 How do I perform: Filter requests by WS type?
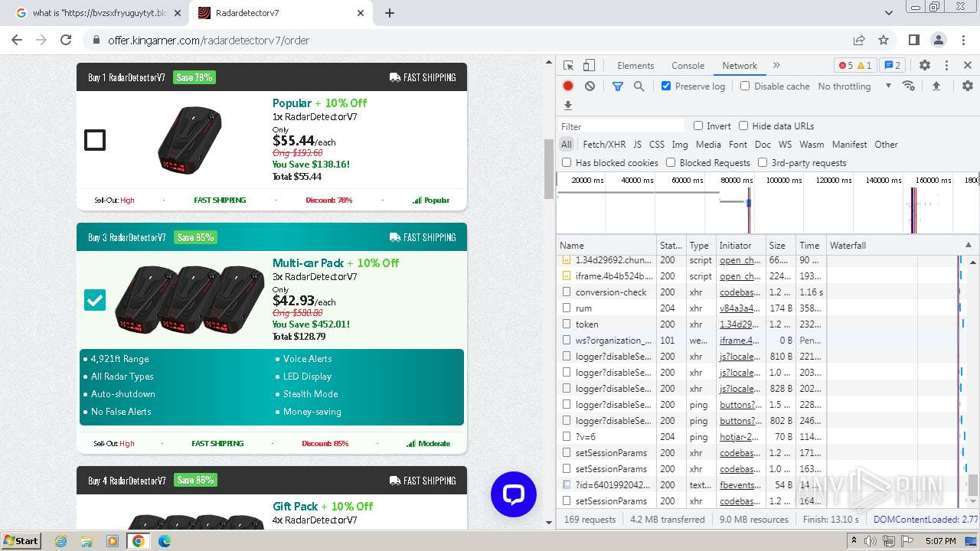tap(785, 144)
